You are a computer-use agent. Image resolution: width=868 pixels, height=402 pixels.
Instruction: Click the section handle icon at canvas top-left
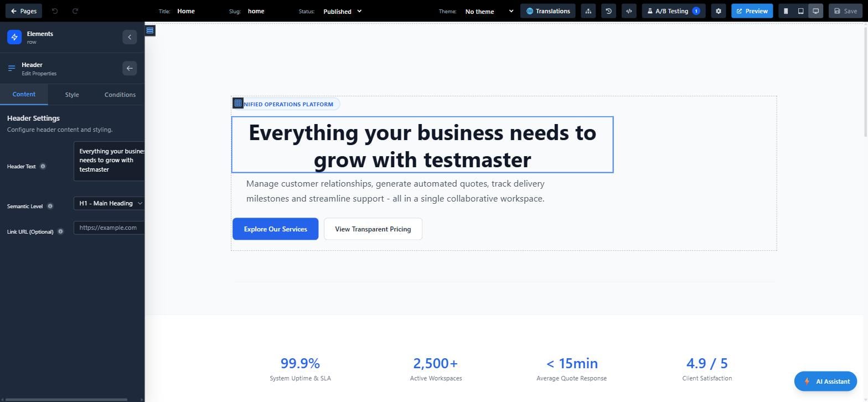tap(150, 30)
